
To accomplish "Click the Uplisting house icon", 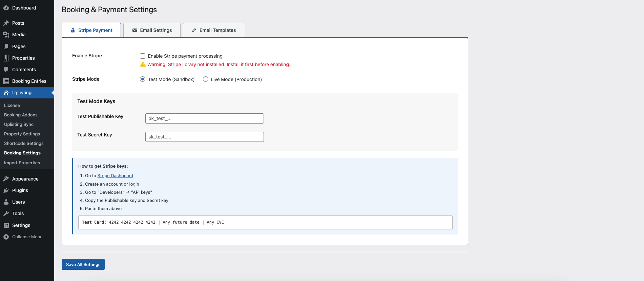I will (6, 93).
